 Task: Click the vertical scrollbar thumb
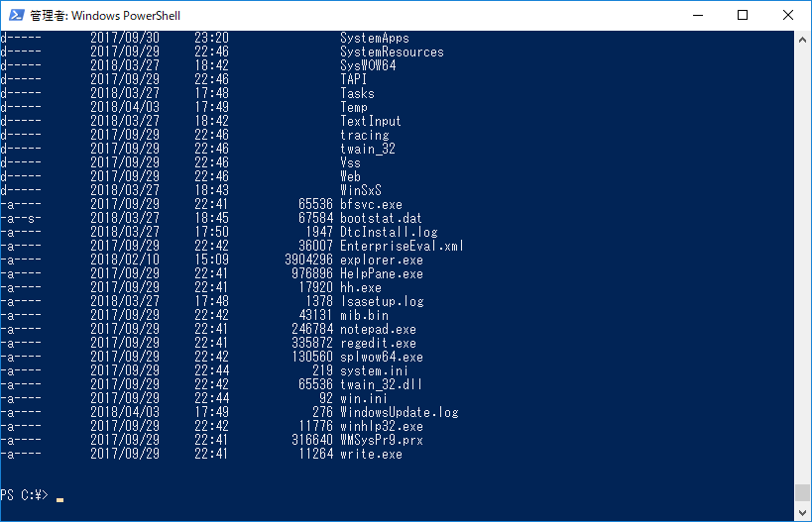pos(802,493)
